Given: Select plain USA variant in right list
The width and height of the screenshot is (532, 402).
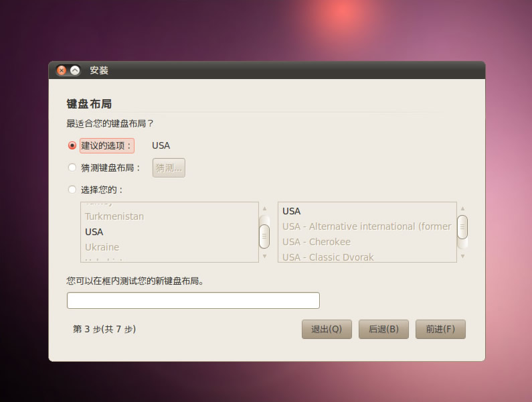Looking at the screenshot, I should pyautogui.click(x=367, y=211).
